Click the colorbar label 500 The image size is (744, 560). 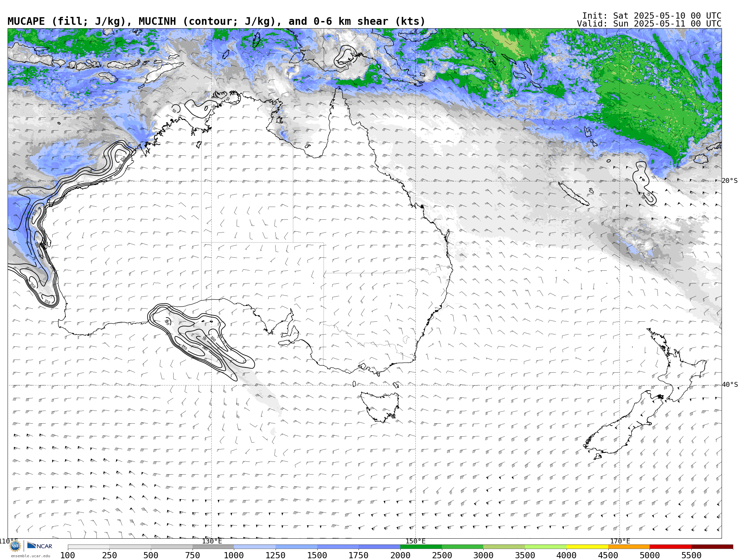click(151, 556)
